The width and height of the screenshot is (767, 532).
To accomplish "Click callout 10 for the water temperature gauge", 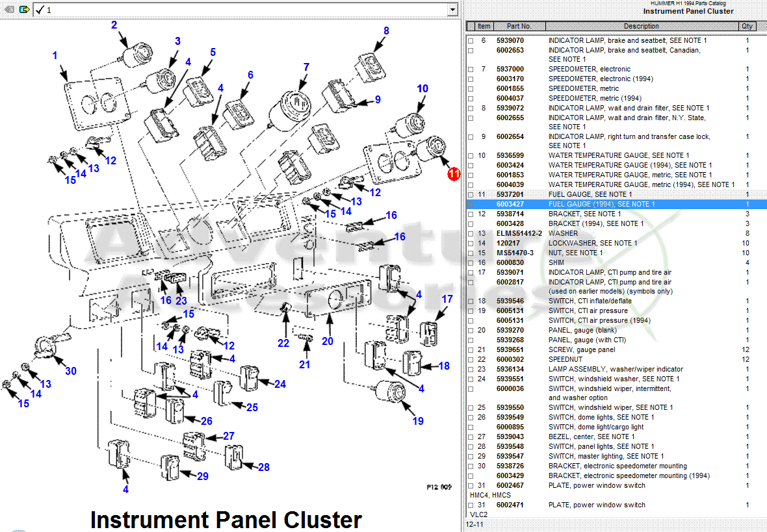I will coord(422,88).
